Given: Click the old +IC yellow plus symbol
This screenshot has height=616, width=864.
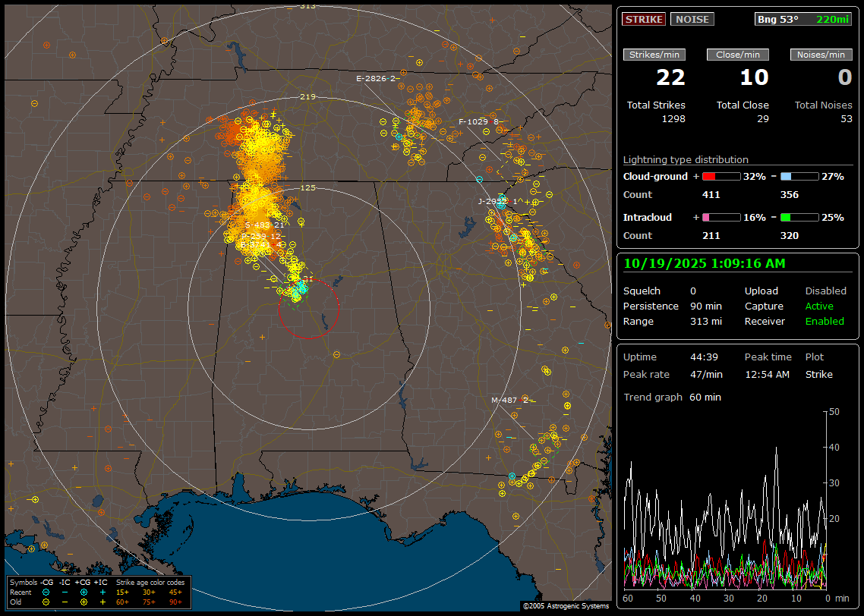Looking at the screenshot, I should coord(102,602).
